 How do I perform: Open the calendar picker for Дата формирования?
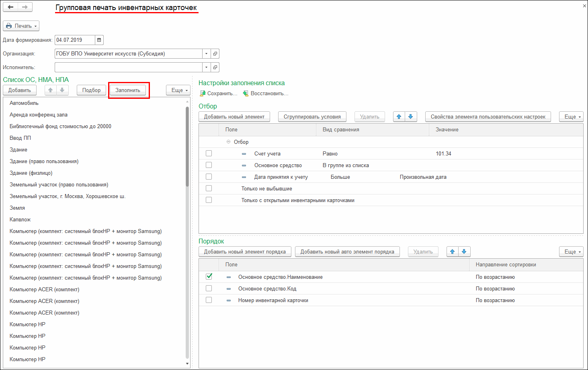[99, 40]
